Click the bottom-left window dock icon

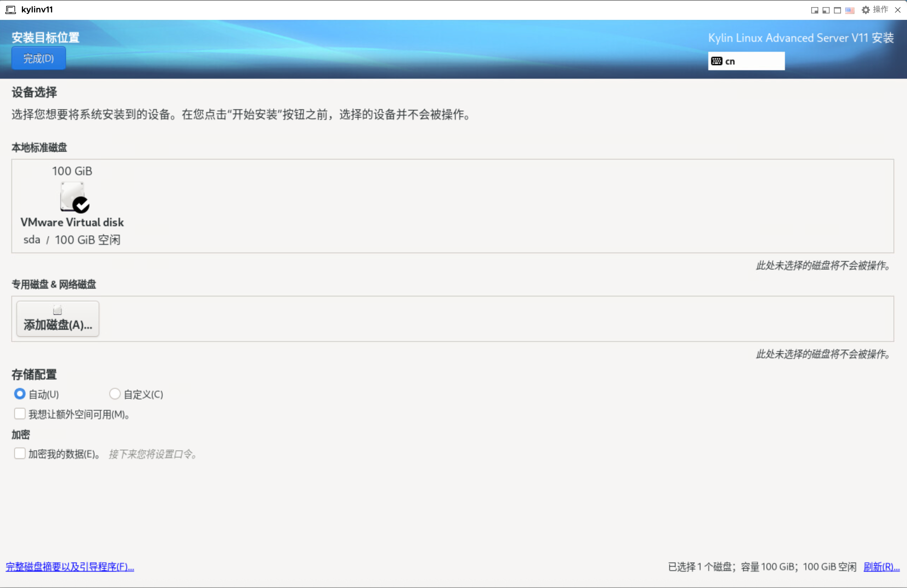pyautogui.click(x=826, y=10)
